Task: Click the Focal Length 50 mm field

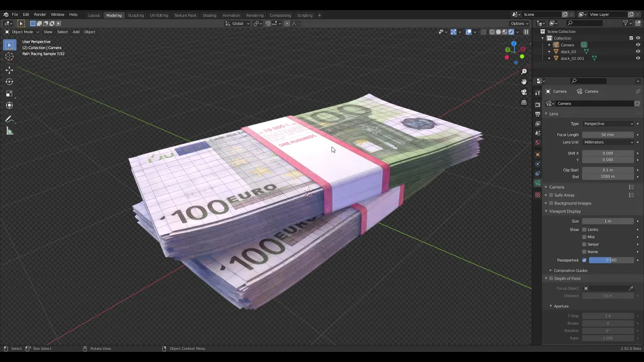Action: coord(608,135)
